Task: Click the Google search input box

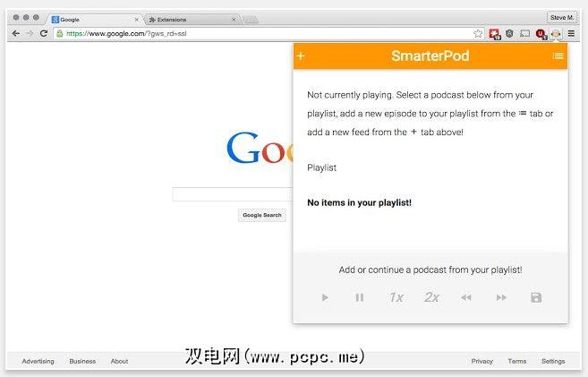Action: click(x=233, y=194)
